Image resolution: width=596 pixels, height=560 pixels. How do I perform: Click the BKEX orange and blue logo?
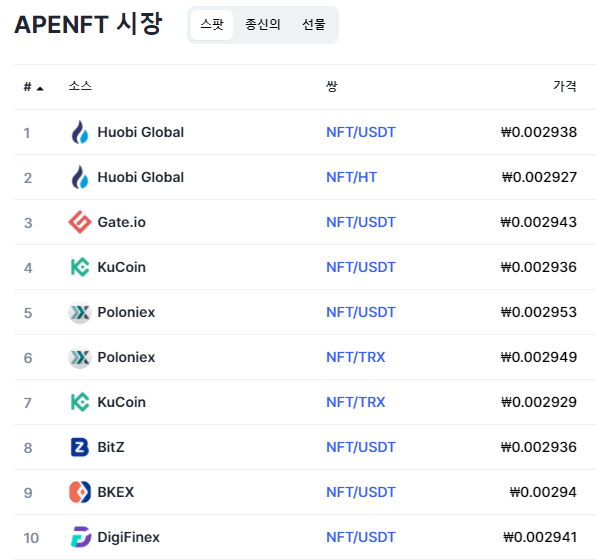tap(80, 492)
